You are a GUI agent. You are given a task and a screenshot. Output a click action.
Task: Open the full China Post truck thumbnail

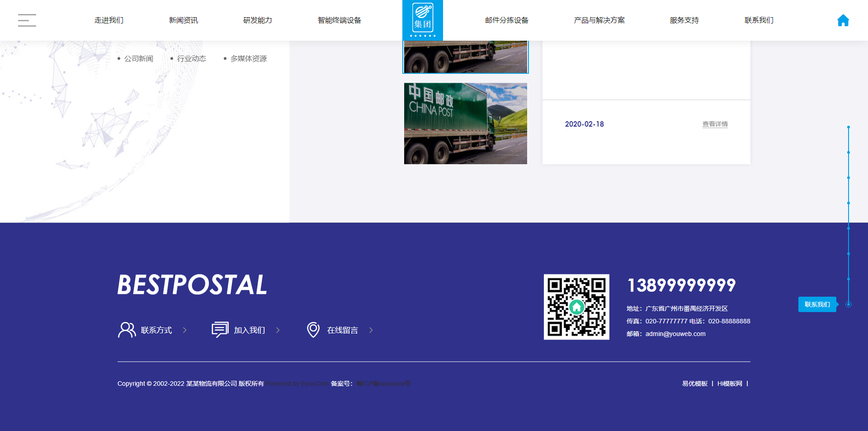pyautogui.click(x=466, y=123)
